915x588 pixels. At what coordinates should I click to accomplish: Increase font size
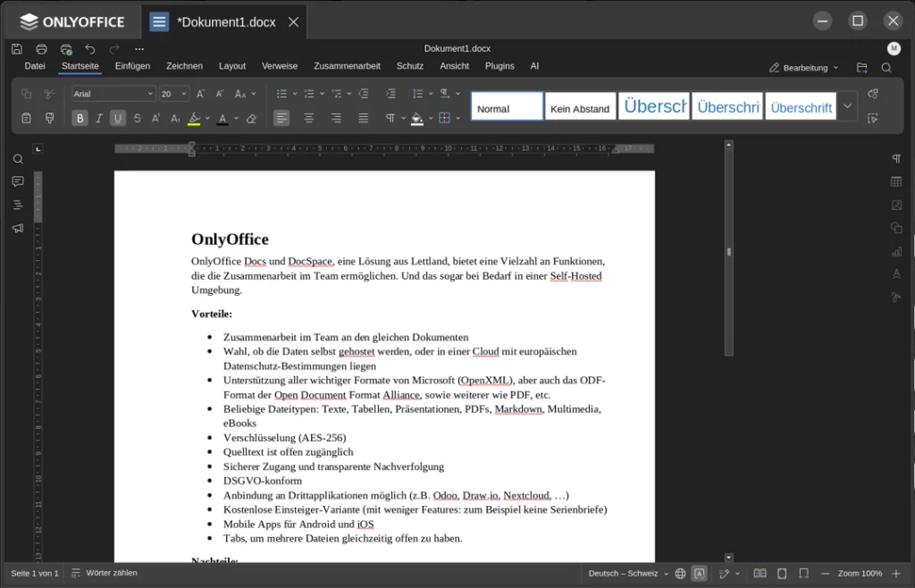tap(200, 94)
